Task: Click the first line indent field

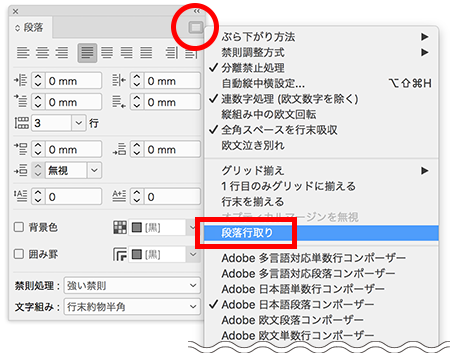Action: tap(73, 102)
